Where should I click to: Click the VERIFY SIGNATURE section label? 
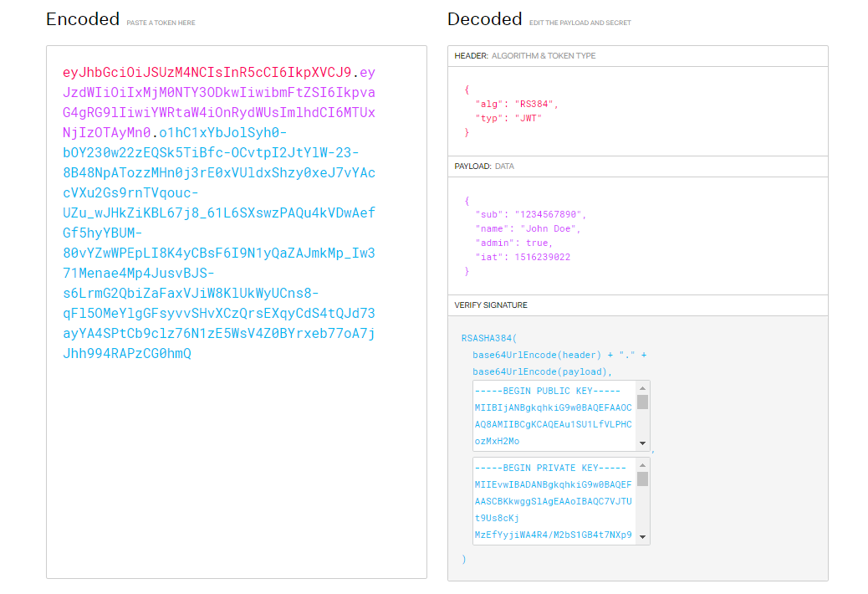tap(491, 305)
